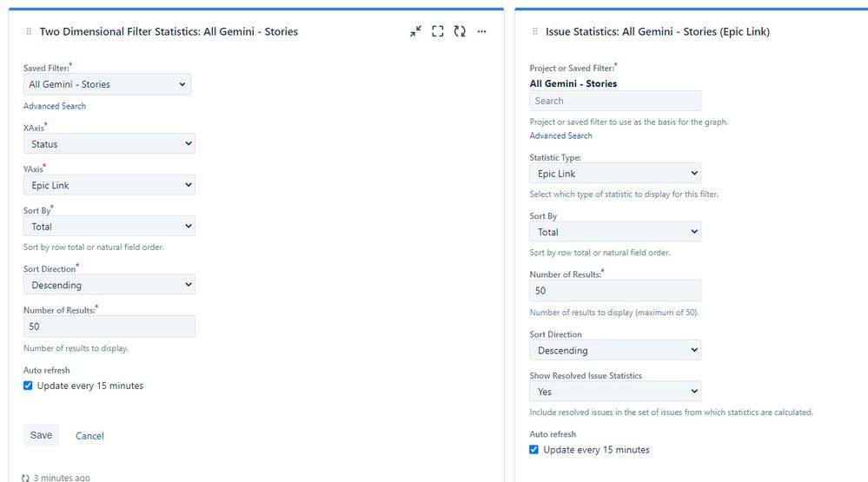Screen dimensions: 868x482
Task: Click the refresh icon beside 3 minutes ago
Action: point(25,478)
